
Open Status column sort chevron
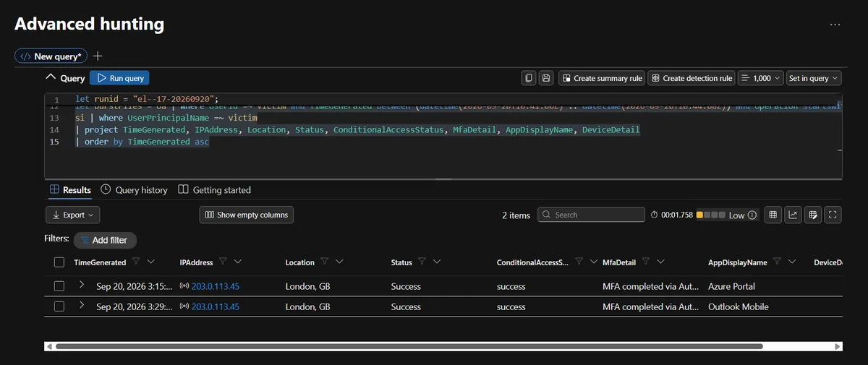437,262
